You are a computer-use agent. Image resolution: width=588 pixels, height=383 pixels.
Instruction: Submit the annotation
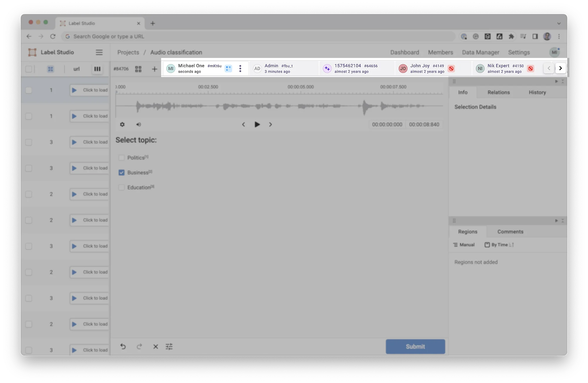pos(415,347)
